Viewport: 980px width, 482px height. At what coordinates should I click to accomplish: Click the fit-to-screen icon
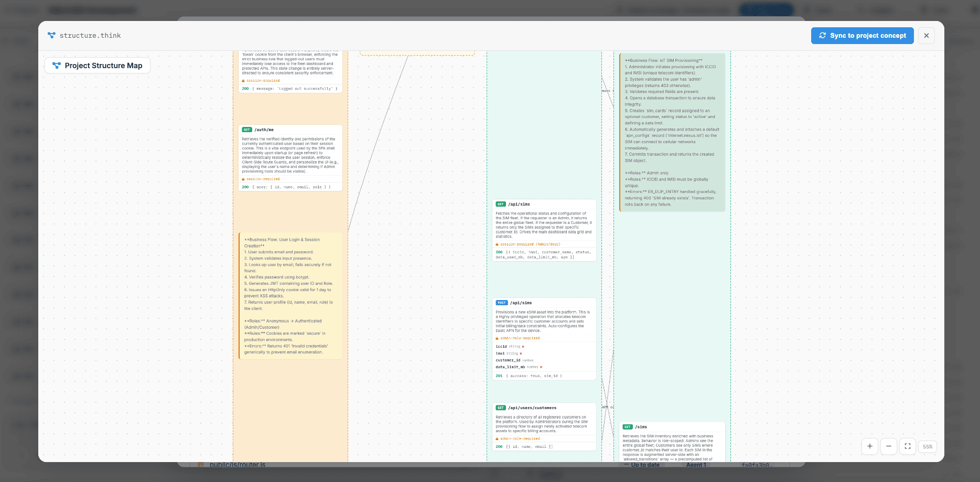pyautogui.click(x=908, y=446)
